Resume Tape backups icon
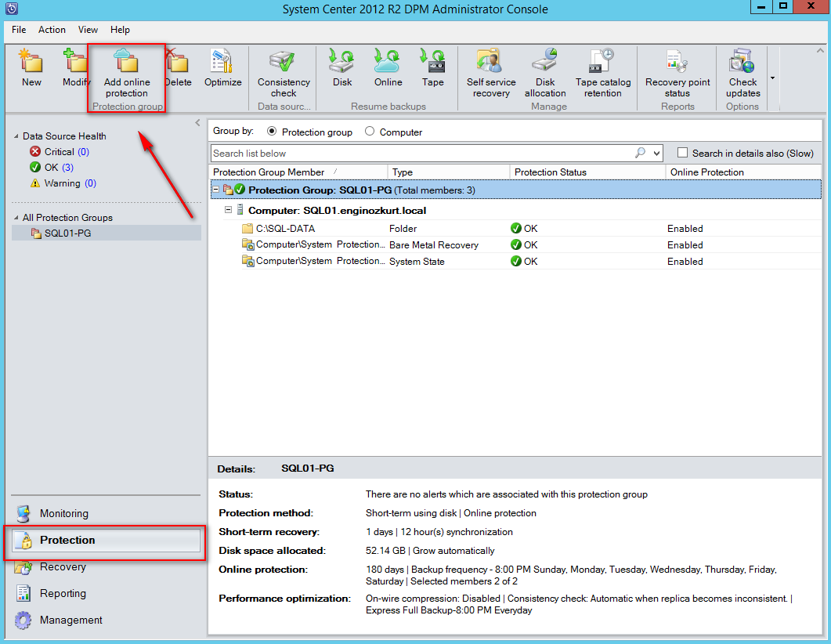The width and height of the screenshot is (831, 644). (x=432, y=61)
